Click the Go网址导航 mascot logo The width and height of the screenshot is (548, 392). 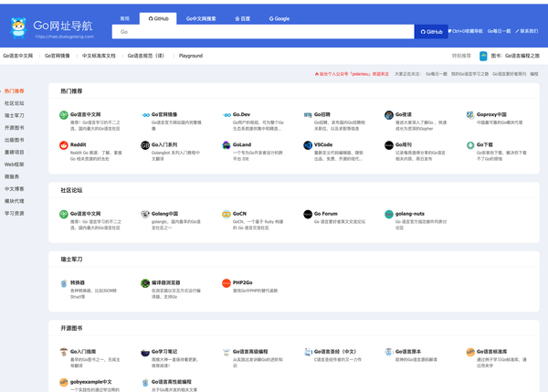tap(18, 27)
